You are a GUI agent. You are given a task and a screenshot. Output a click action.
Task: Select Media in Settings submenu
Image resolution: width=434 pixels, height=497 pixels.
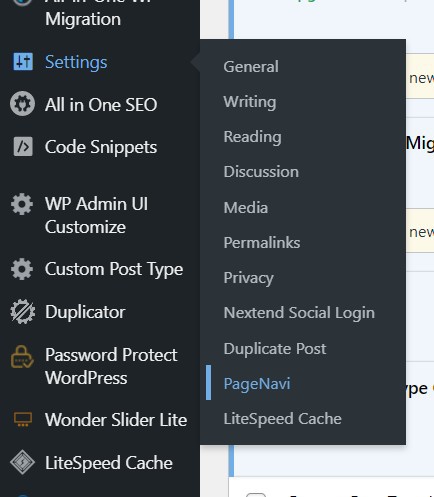(246, 208)
